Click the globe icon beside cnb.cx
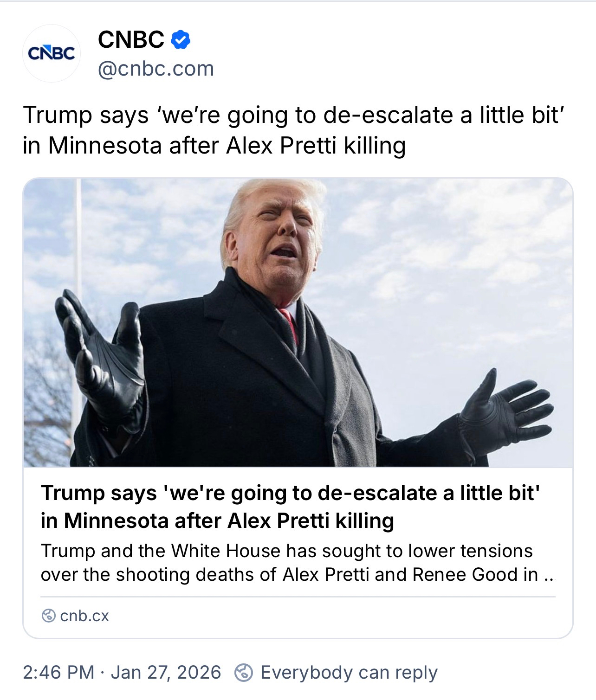The image size is (596, 700). (x=48, y=616)
